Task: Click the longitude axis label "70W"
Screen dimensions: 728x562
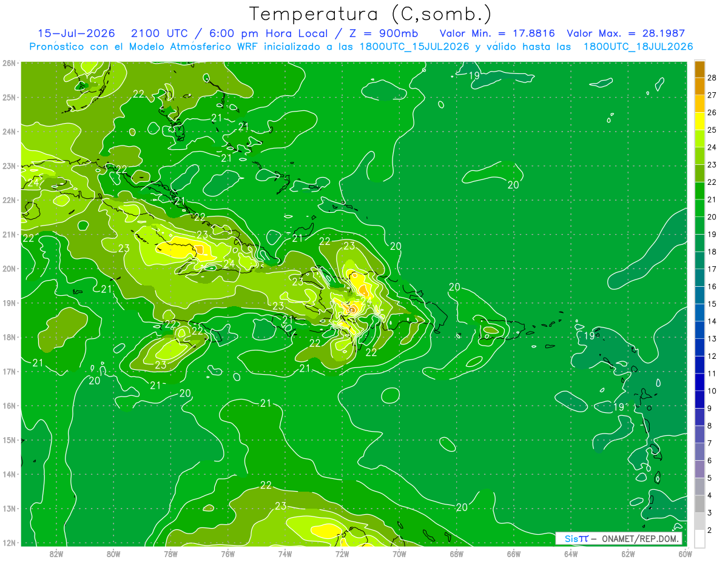Action: (x=399, y=554)
